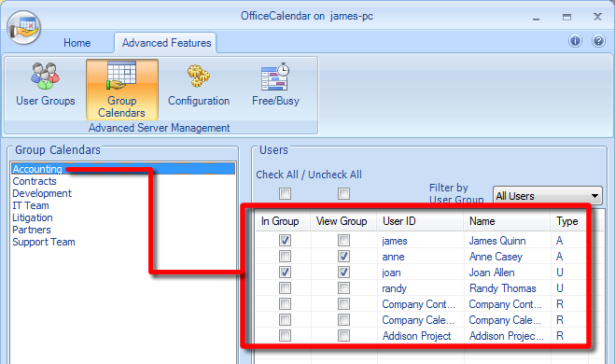Sort by View Group column header
The image size is (615, 364).
click(x=343, y=221)
